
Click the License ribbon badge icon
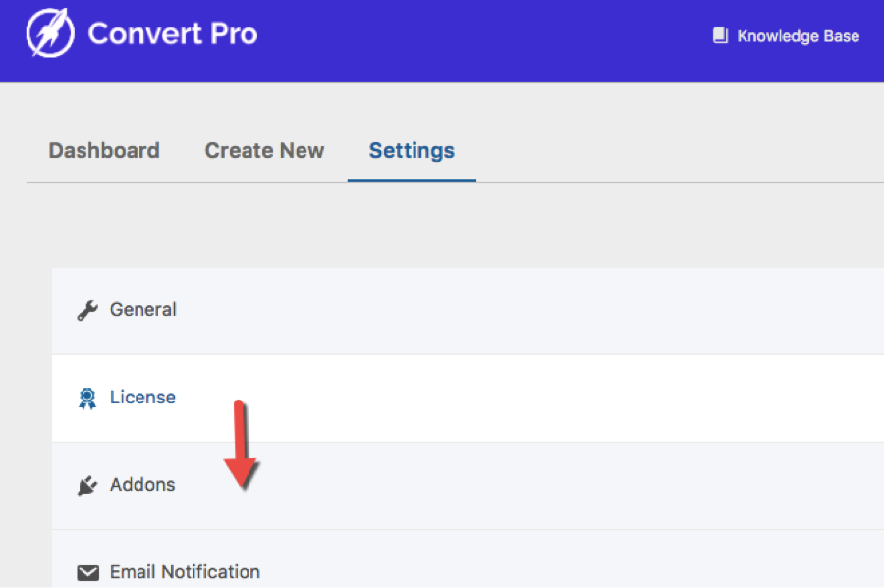click(87, 399)
